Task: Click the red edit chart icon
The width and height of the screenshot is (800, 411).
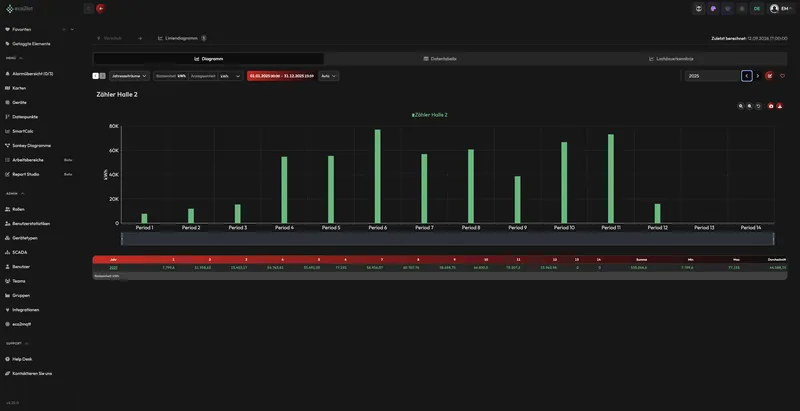Action: [769, 76]
